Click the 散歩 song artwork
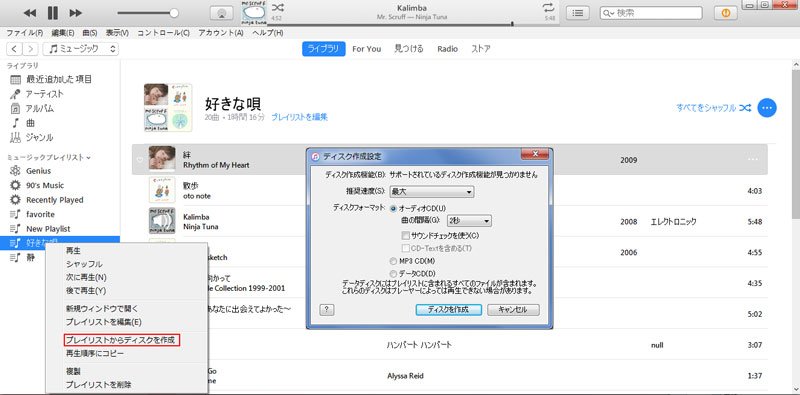Screen dimensions: 800x395 pyautogui.click(x=162, y=190)
